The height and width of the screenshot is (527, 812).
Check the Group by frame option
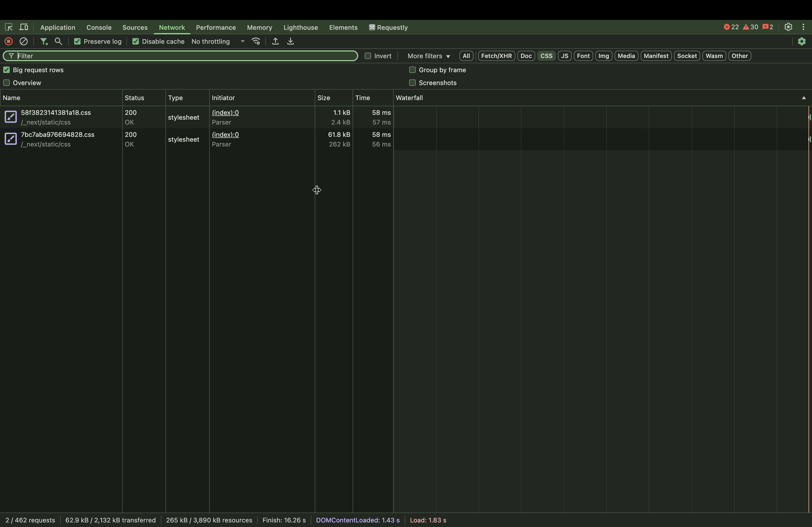(x=412, y=70)
